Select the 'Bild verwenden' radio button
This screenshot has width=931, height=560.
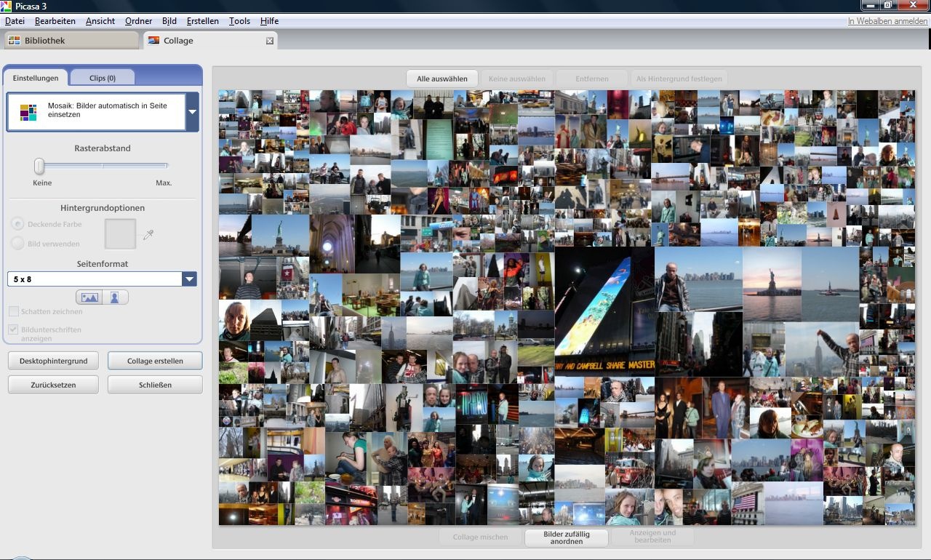pyautogui.click(x=17, y=244)
